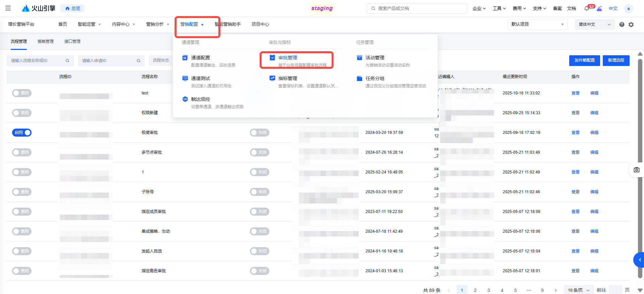644x294 pixels.
Task: Toggle the 关闭 switch for 子账号
Action: pyautogui.click(x=260, y=192)
